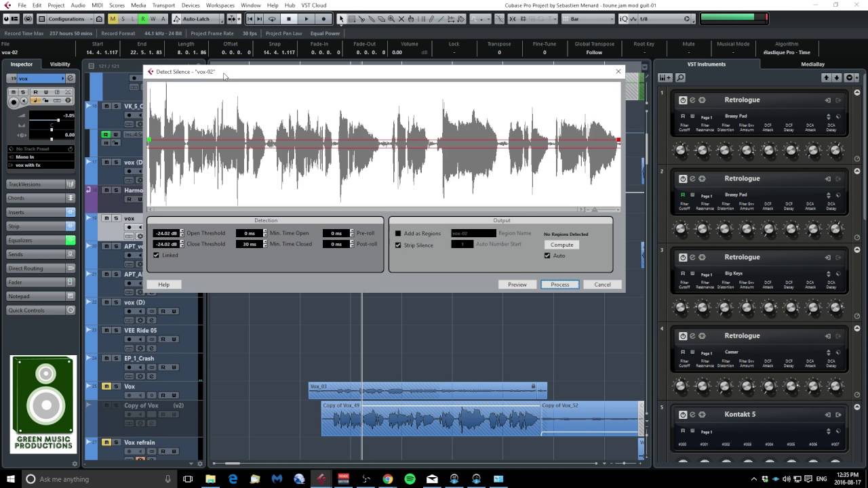This screenshot has width=868, height=488.
Task: Enable the Add as Regions checkbox
Action: [398, 234]
